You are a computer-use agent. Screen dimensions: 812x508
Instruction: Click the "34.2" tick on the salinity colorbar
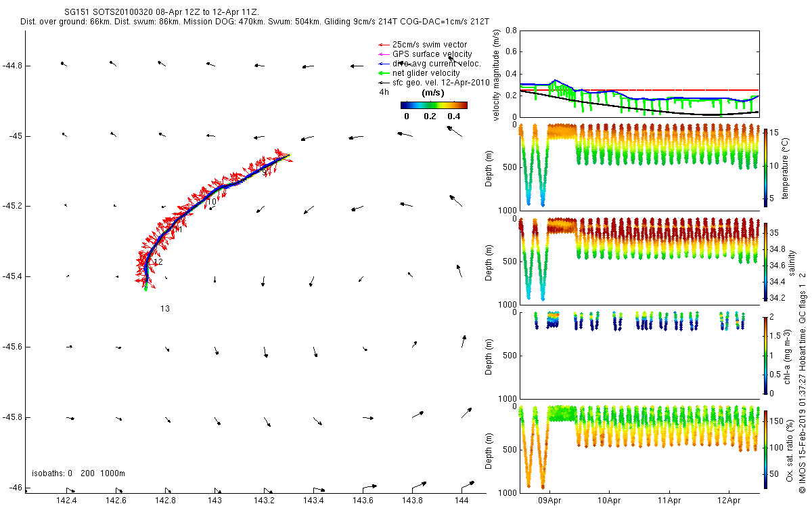[778, 298]
